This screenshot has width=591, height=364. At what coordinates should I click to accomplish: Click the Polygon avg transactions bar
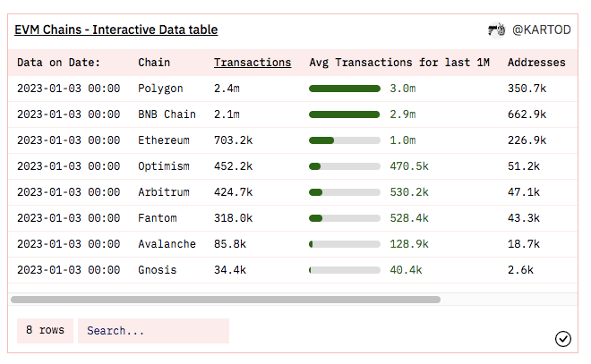pyautogui.click(x=345, y=89)
